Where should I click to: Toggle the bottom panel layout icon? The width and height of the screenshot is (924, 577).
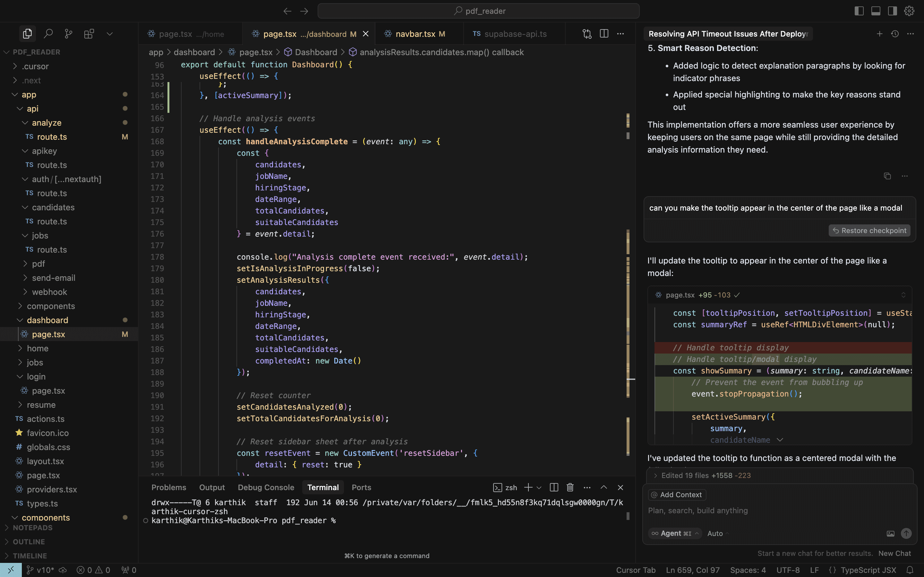pyautogui.click(x=876, y=11)
